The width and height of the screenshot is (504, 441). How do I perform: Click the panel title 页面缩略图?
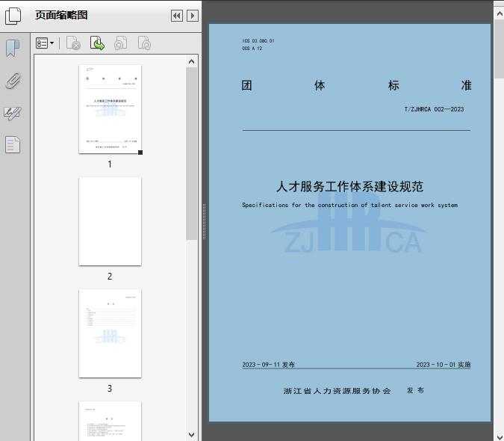coord(61,15)
